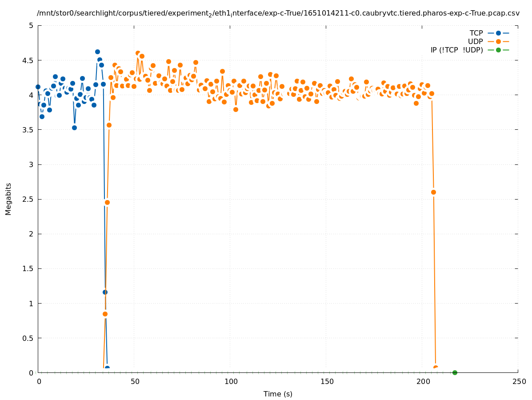This screenshot has width=532, height=400.
Task: Toggle the UDP series via its legend label
Action: pos(475,41)
